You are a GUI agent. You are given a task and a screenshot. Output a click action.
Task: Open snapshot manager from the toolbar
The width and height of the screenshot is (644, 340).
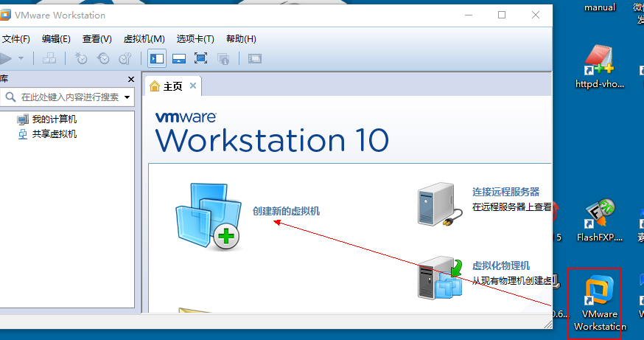pyautogui.click(x=125, y=58)
